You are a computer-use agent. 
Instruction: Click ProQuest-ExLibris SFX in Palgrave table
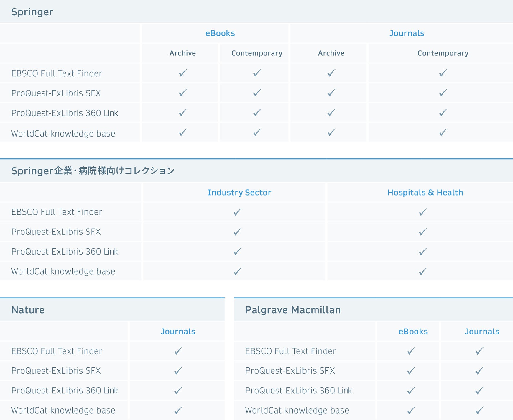coord(290,371)
